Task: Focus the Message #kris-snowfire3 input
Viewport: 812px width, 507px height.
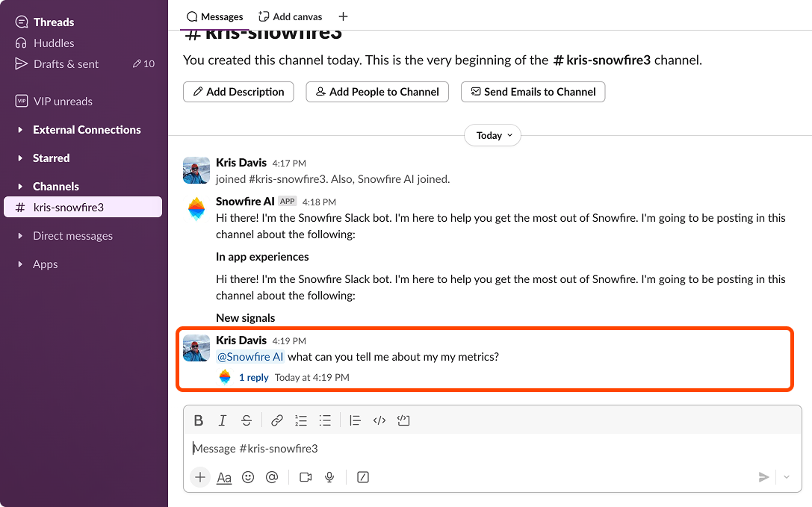Action: 492,449
